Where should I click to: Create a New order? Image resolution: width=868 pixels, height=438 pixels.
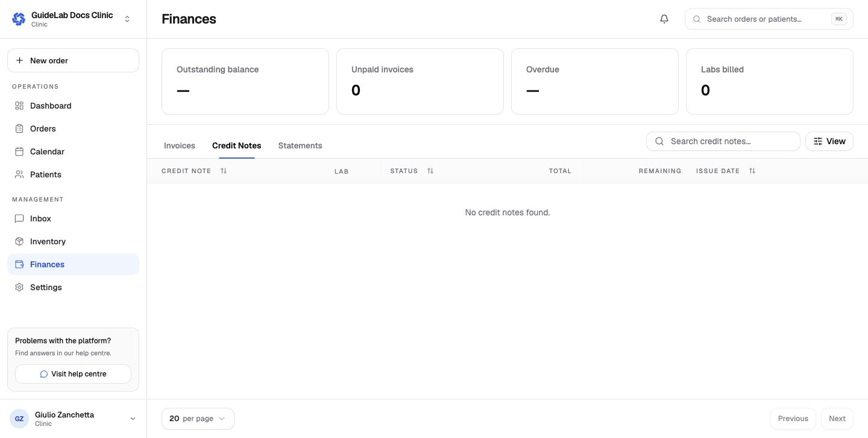(73, 60)
